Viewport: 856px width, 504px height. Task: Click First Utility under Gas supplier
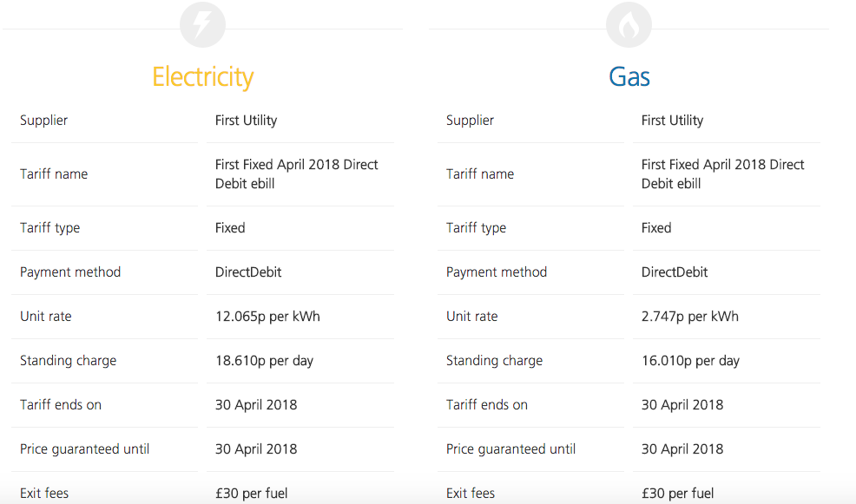click(672, 120)
